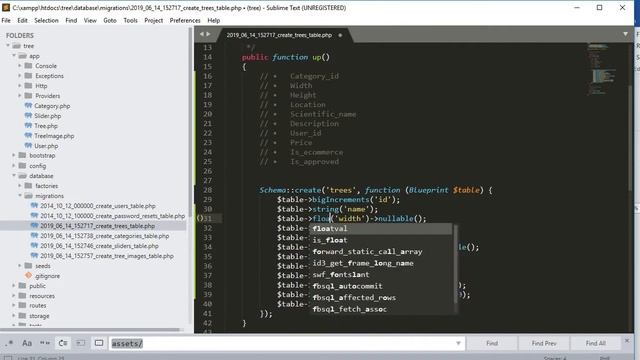The image size is (640, 360).
Task: Choose is_float autocomplete suggestion
Action: coord(382,240)
